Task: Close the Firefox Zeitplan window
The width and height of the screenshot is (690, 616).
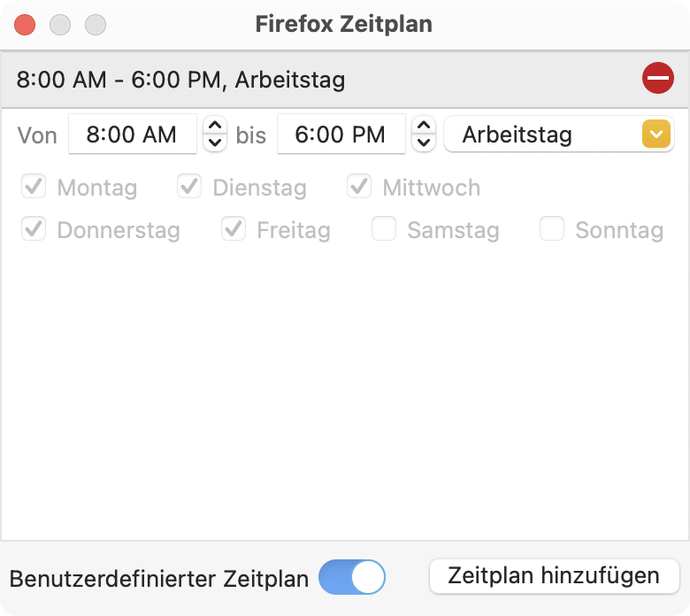Action: pos(25,25)
